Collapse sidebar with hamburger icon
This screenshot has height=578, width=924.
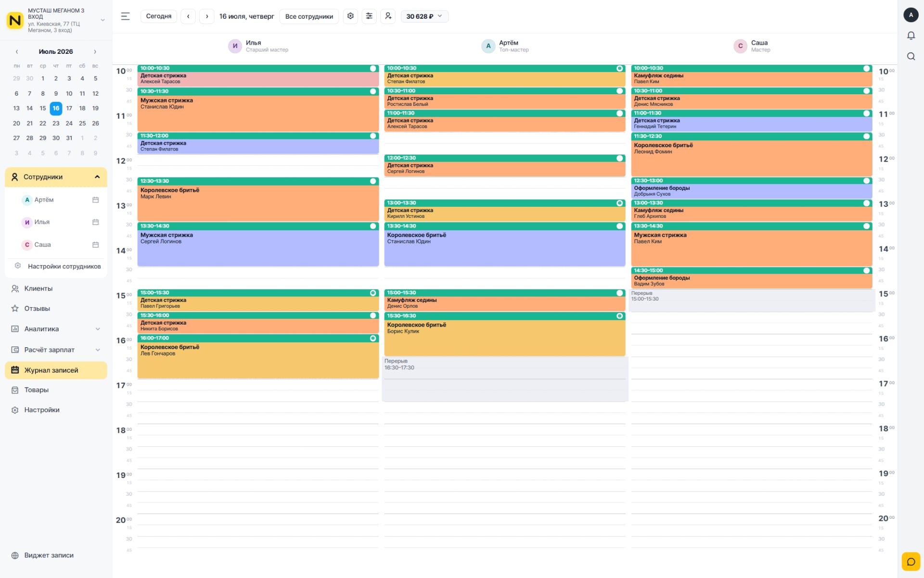125,16
